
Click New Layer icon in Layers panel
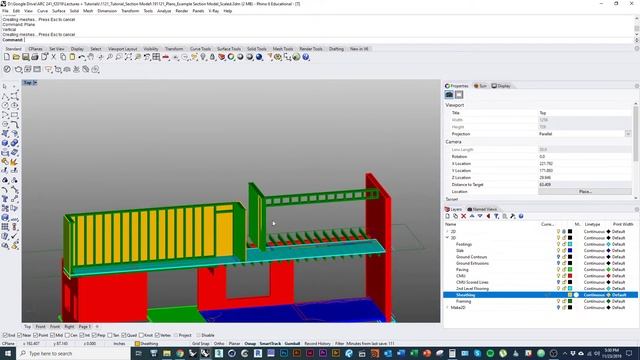click(x=447, y=216)
